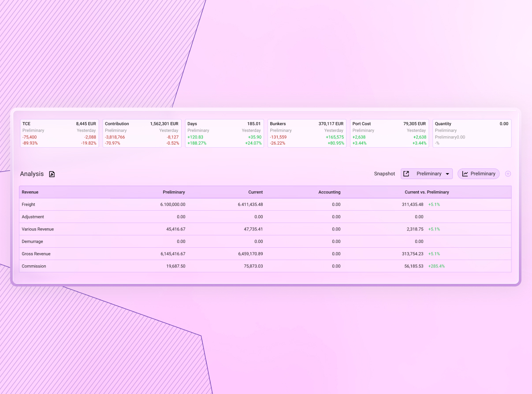532x394 pixels.
Task: Click the 6,145,416.67 Gross Revenue value
Action: [173, 254]
